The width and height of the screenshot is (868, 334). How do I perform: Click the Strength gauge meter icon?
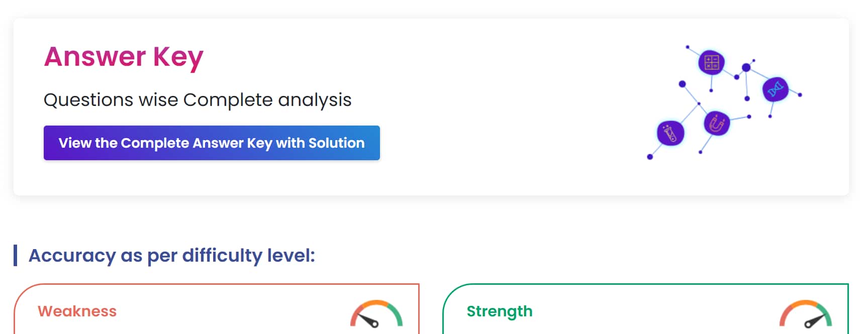point(805,315)
